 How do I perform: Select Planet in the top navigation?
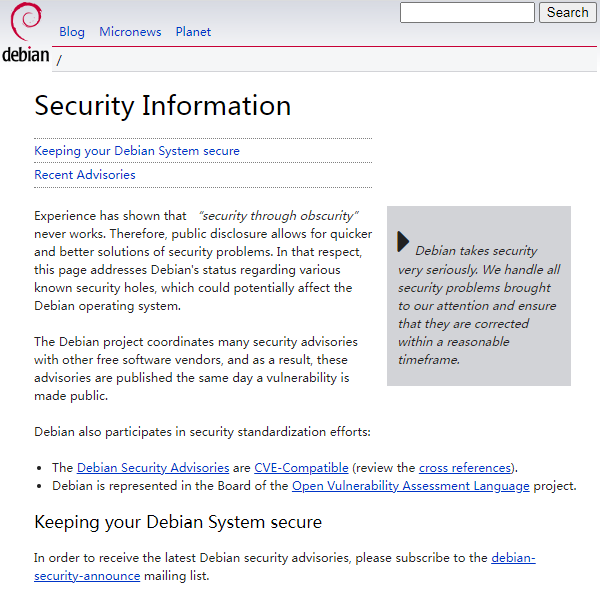193,31
